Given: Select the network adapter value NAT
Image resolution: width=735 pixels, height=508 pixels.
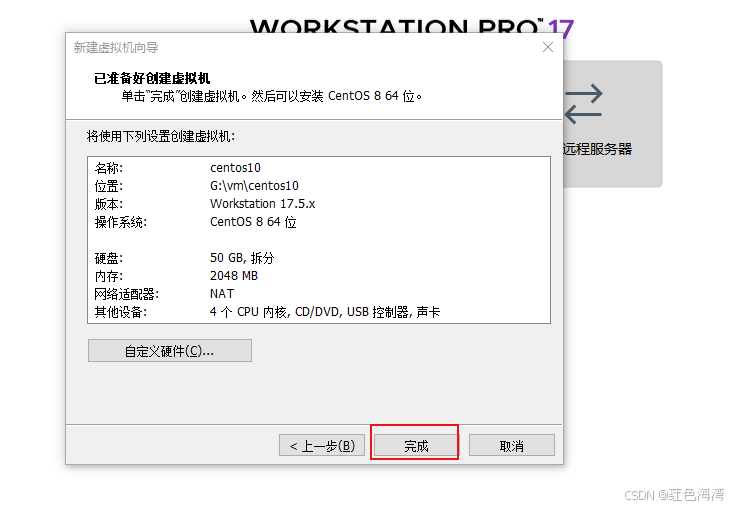Looking at the screenshot, I should pyautogui.click(x=222, y=294).
